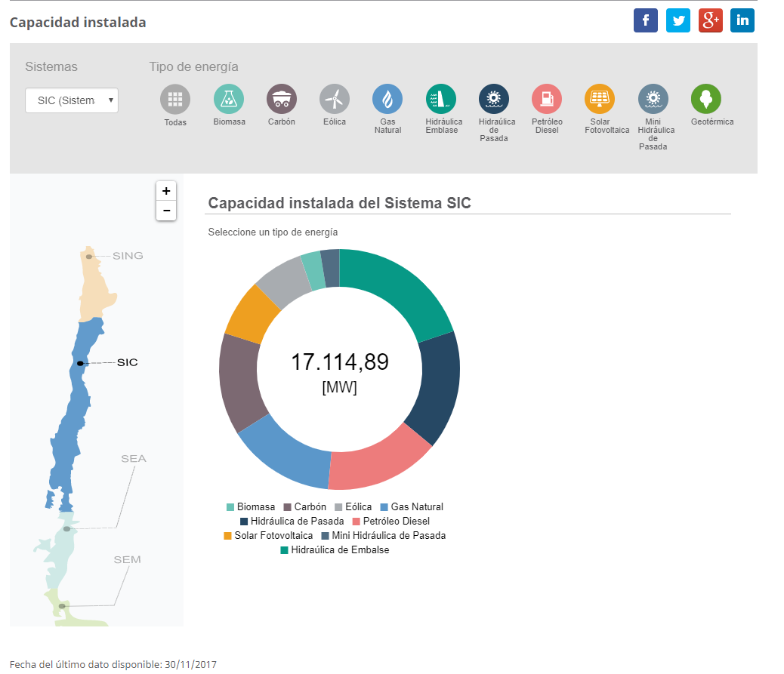
Task: Toggle the Todas energy filter
Action: [x=175, y=97]
